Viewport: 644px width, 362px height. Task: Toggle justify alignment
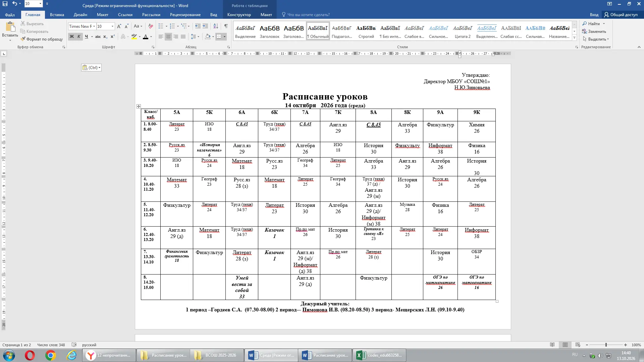point(183,37)
